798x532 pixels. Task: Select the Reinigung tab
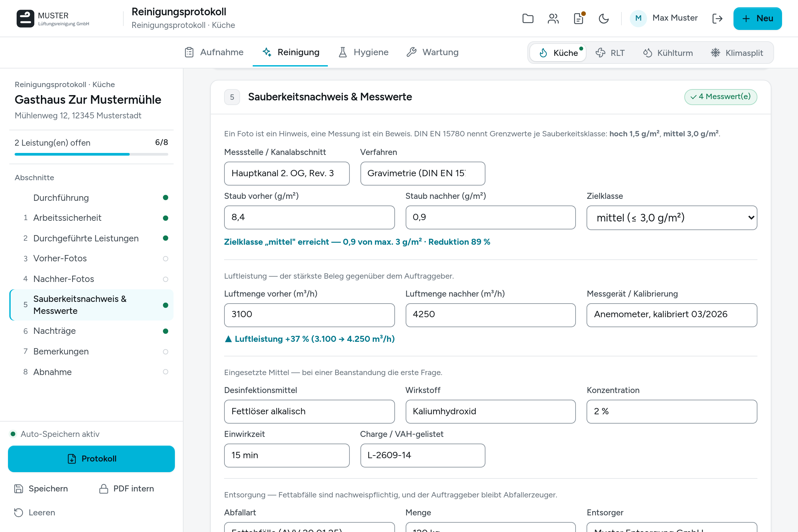pyautogui.click(x=290, y=52)
